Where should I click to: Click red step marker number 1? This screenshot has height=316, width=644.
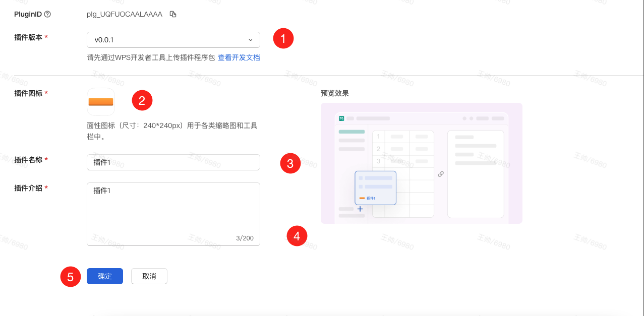[283, 38]
